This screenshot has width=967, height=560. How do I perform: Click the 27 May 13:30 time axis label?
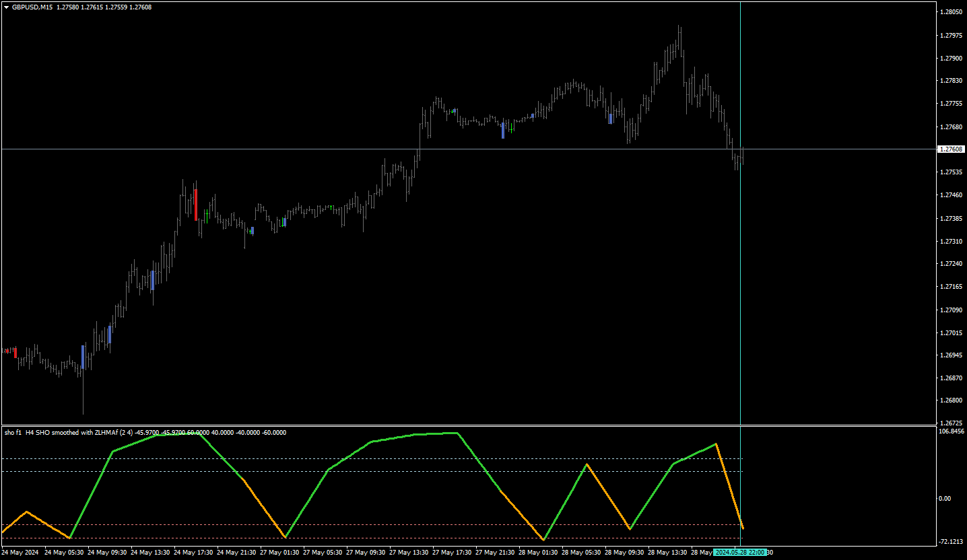[411, 552]
